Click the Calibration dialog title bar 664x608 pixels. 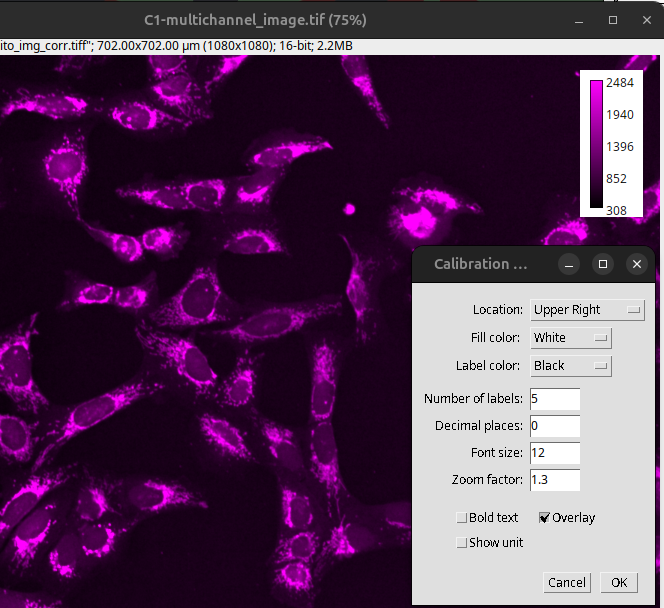pyautogui.click(x=480, y=264)
